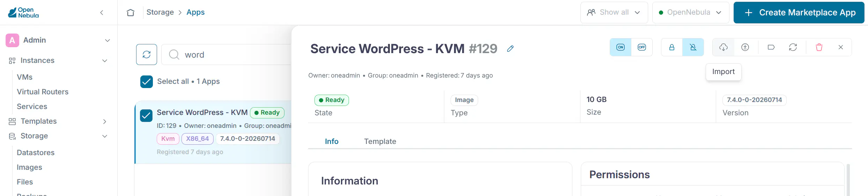Screen dimensions: 868x196
Task: Collapse the Storage section chevron
Action: [x=105, y=136]
